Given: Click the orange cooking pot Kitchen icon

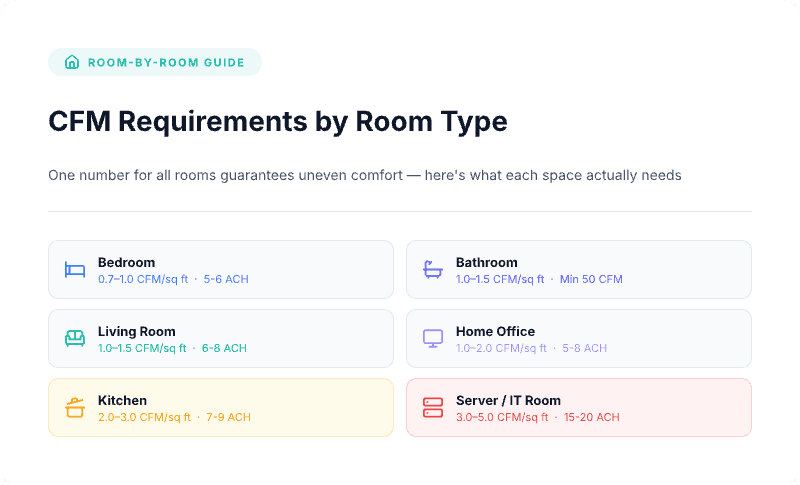Looking at the screenshot, I should point(75,408).
